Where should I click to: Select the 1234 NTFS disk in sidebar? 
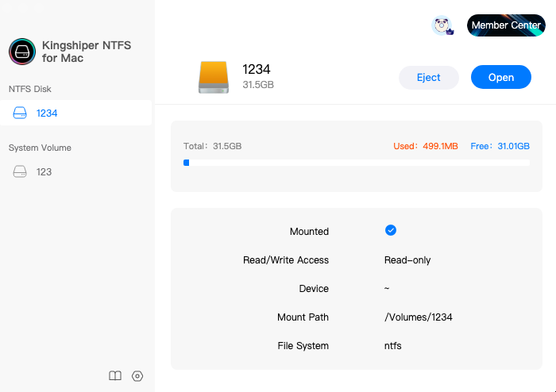76,113
